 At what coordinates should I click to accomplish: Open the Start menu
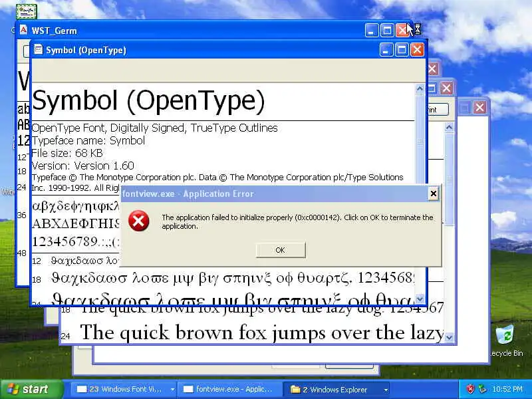tap(31, 389)
